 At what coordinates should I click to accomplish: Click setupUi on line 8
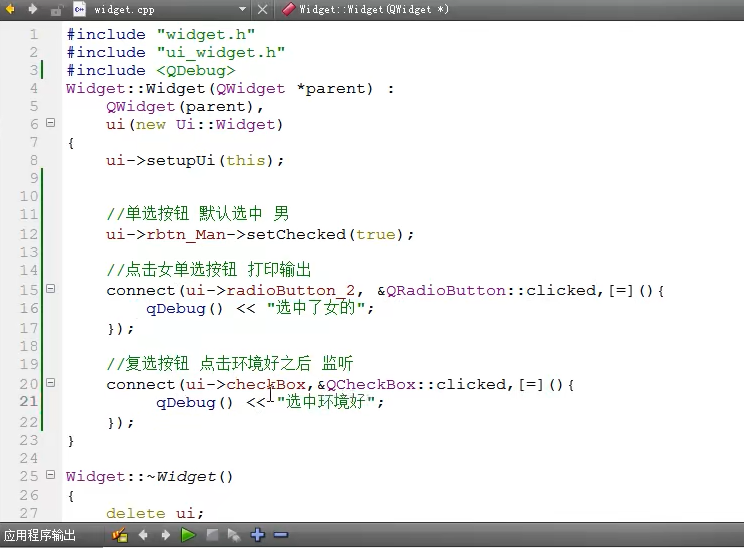181,161
